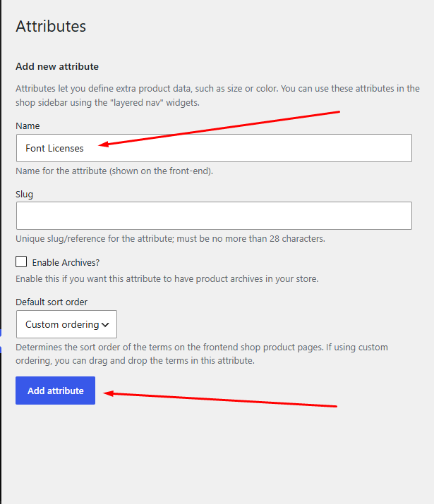Image resolution: width=434 pixels, height=504 pixels.
Task: Open the Default sort order dropdown
Action: tap(66, 324)
